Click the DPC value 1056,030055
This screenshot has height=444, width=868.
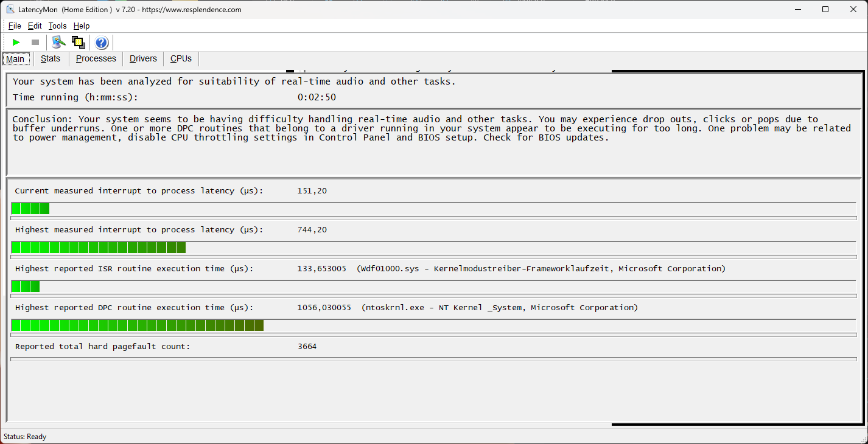pyautogui.click(x=324, y=308)
